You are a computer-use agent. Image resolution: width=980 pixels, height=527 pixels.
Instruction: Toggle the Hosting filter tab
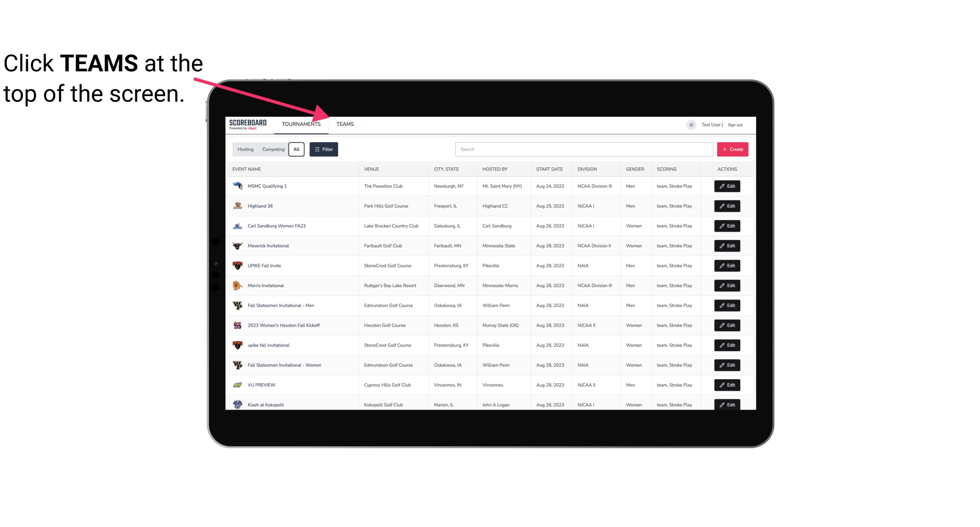(x=245, y=149)
